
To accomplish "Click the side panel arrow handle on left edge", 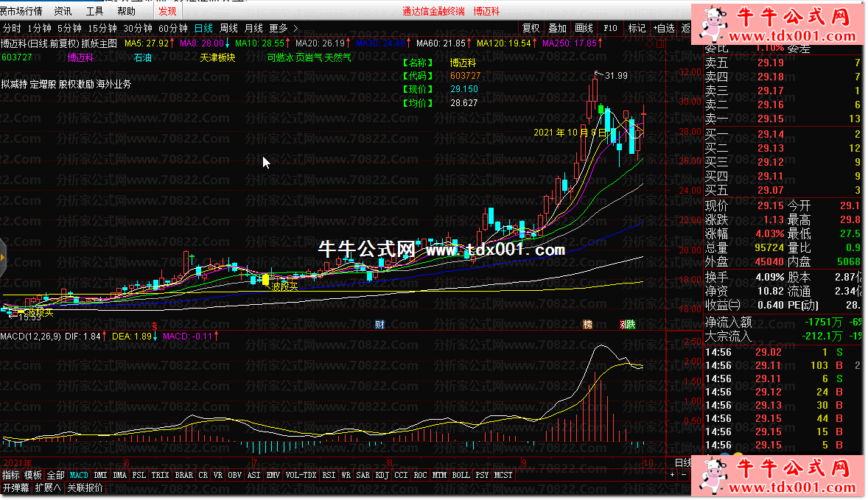I will pyautogui.click(x=2, y=258).
